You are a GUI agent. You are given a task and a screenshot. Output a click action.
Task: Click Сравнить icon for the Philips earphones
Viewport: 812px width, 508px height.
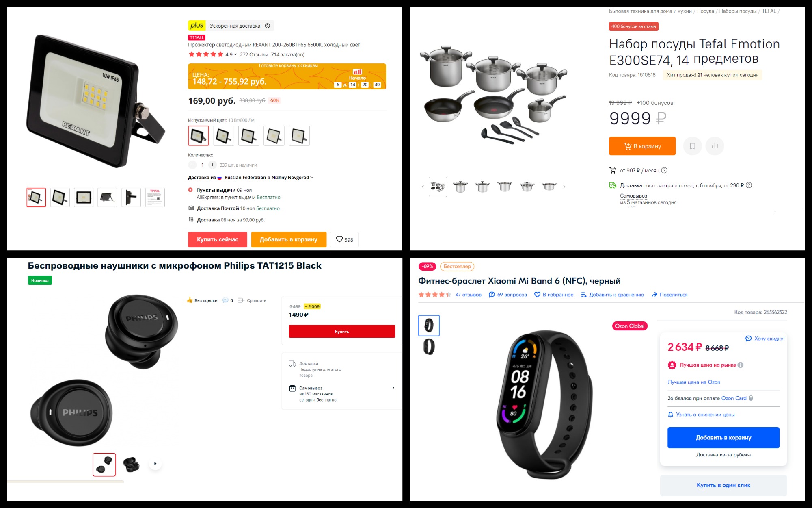point(241,300)
